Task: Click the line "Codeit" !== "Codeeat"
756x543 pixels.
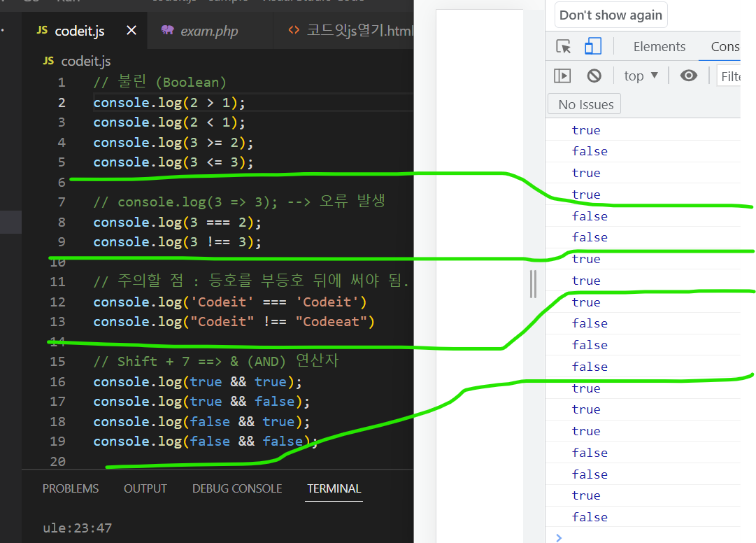Action: click(234, 322)
